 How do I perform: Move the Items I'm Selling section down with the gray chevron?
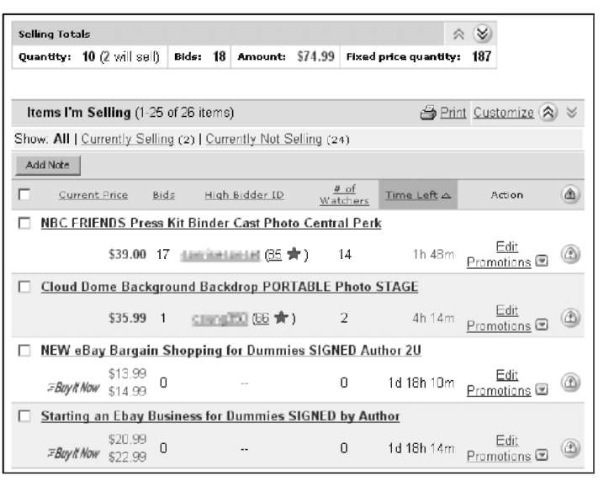[x=572, y=112]
